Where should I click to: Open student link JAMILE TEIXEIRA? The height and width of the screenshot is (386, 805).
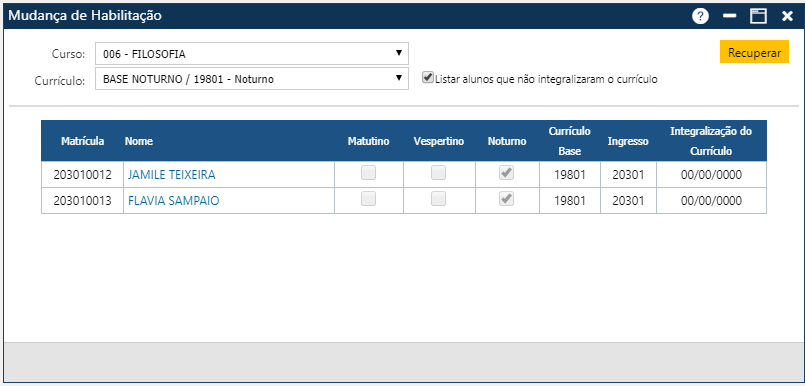click(x=171, y=175)
